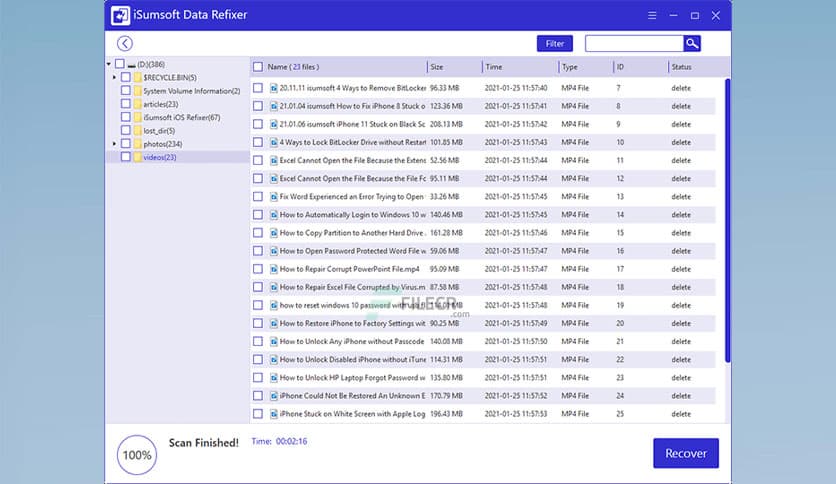Click file icon for 4 Ways to Lock BitLocker
836x484 pixels.
(x=274, y=142)
